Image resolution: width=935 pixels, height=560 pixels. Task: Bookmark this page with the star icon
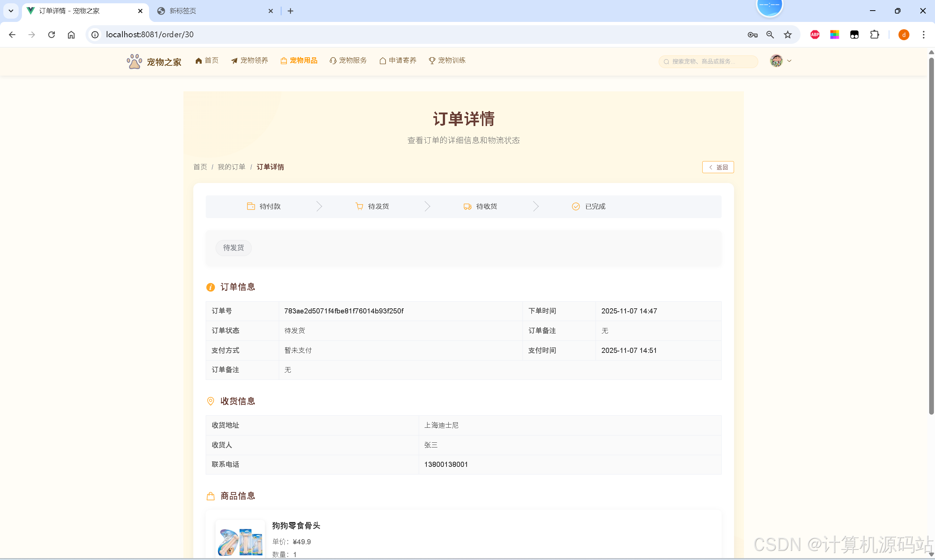788,35
